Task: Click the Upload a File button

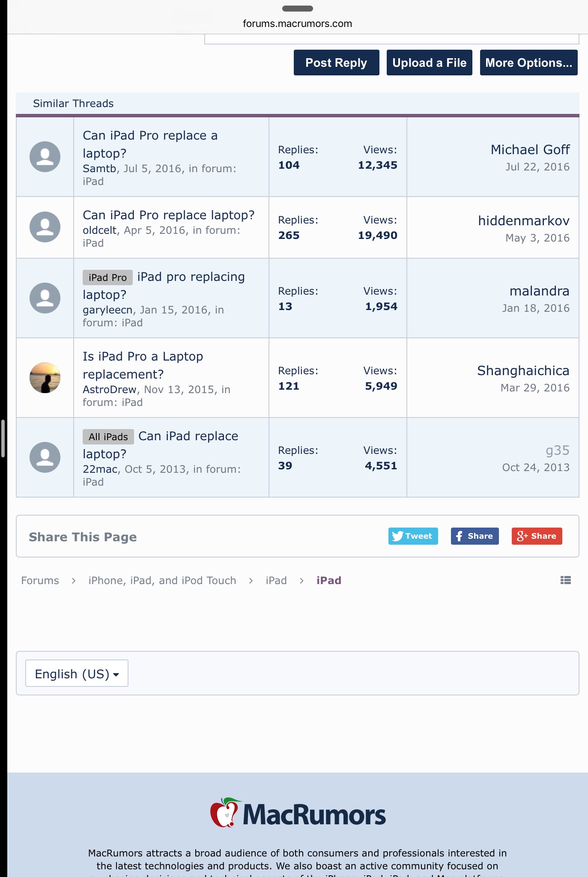Action: (x=430, y=63)
